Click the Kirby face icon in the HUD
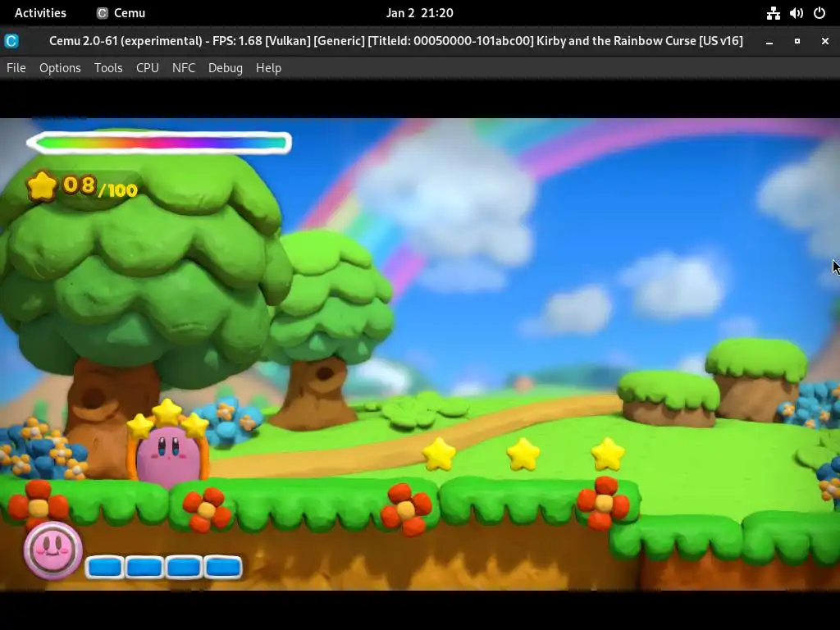840x630 pixels. 52,550
